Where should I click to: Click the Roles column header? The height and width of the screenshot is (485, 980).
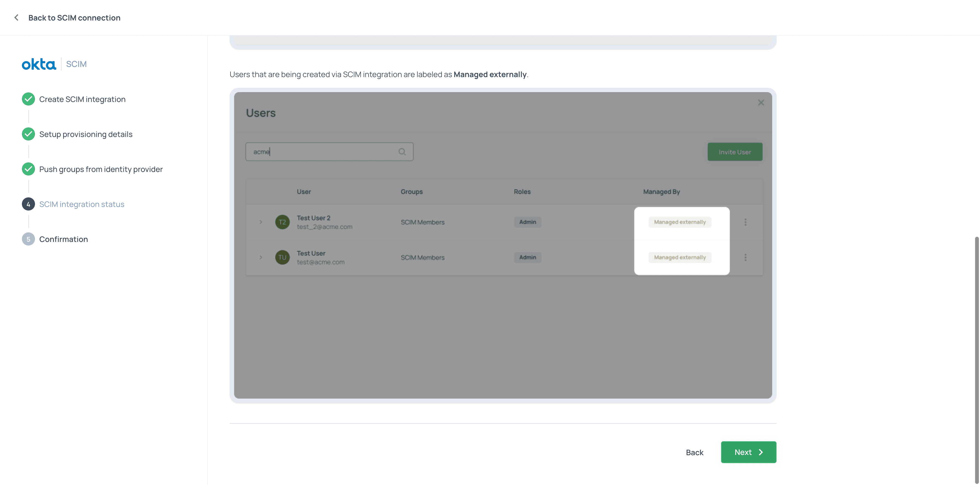[522, 192]
